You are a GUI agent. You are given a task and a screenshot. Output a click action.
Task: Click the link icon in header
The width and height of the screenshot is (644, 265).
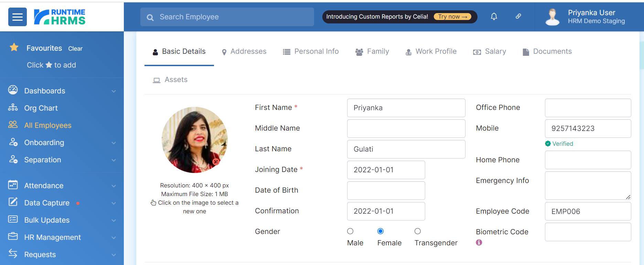tap(518, 16)
